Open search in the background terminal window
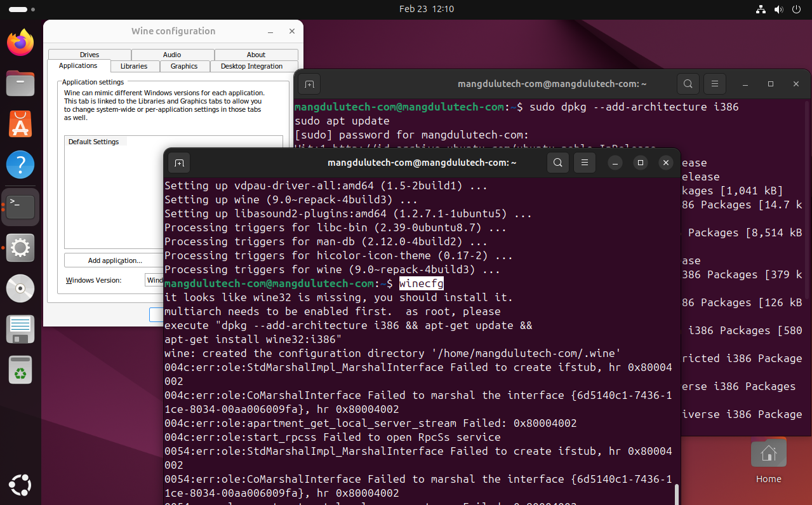Image resolution: width=812 pixels, height=505 pixels. point(688,83)
